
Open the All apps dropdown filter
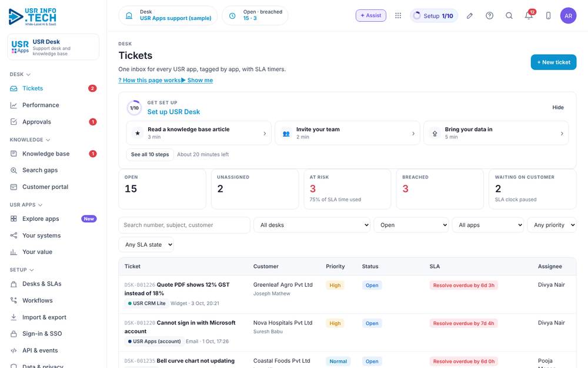[488, 225]
